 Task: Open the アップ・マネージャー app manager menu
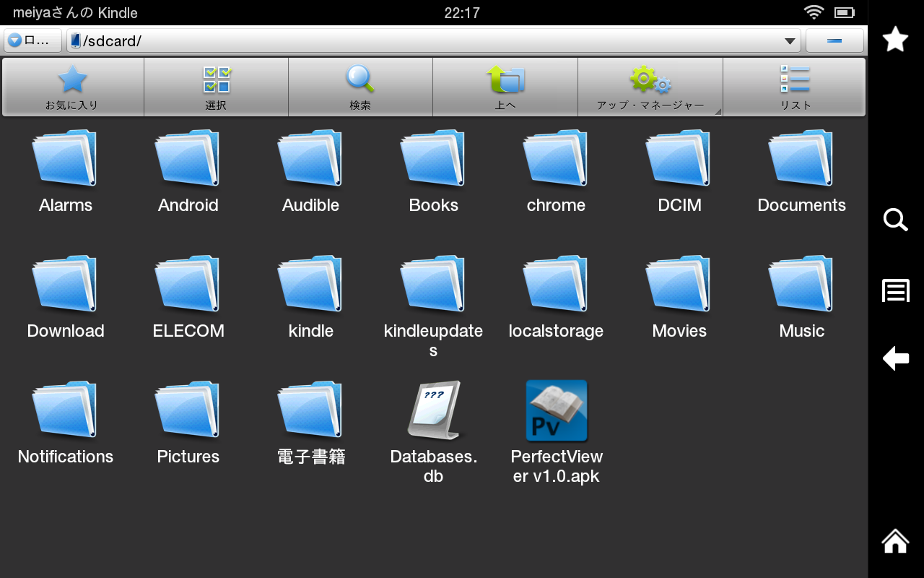[650, 87]
